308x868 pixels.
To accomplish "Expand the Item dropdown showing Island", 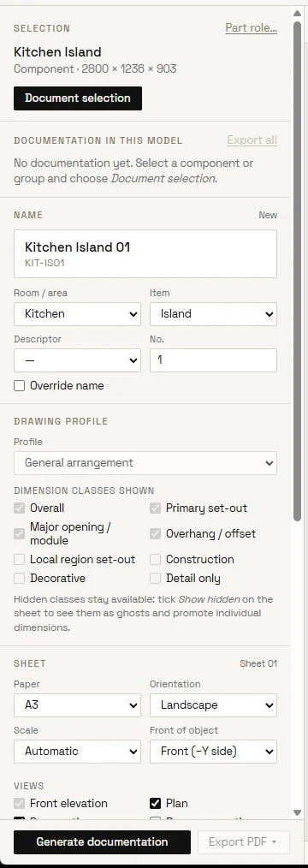I will 213,314.
